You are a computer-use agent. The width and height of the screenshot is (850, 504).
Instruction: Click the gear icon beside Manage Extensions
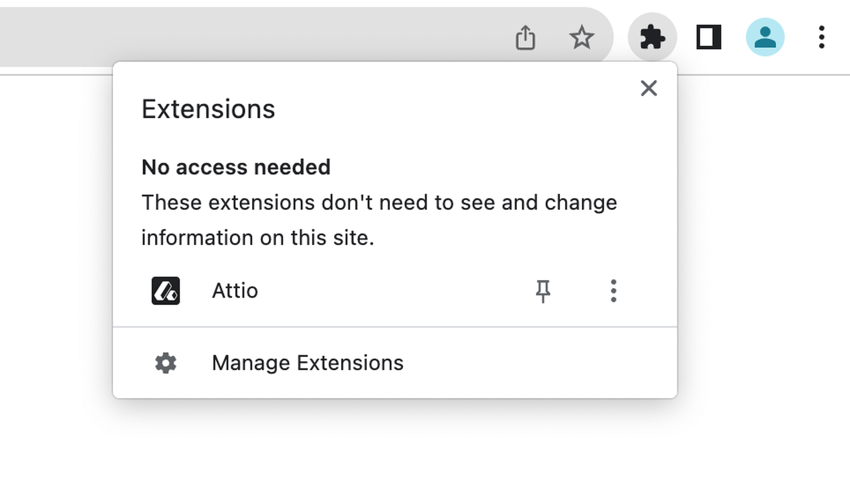click(166, 363)
